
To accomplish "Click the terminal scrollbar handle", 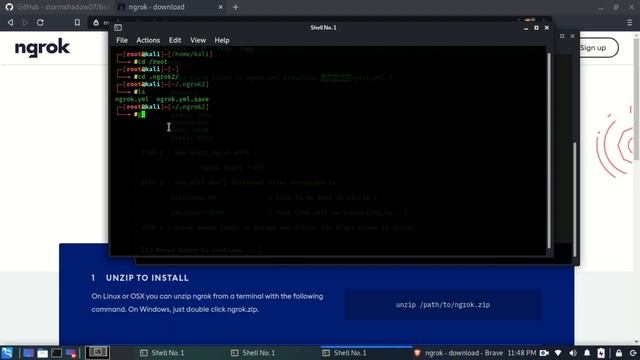I will click(549, 150).
